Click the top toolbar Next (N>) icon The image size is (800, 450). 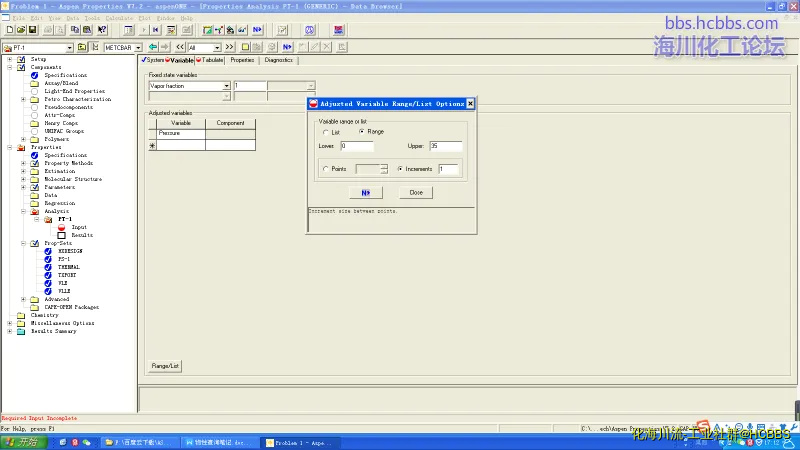tap(257, 30)
